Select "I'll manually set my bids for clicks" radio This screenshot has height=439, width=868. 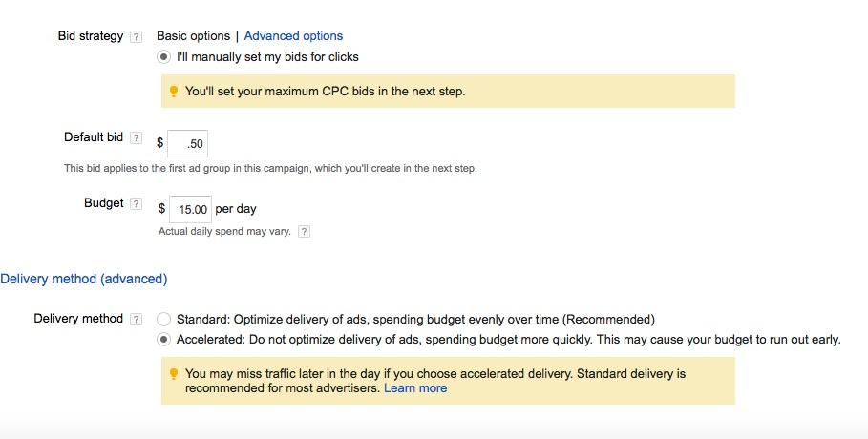coord(164,57)
